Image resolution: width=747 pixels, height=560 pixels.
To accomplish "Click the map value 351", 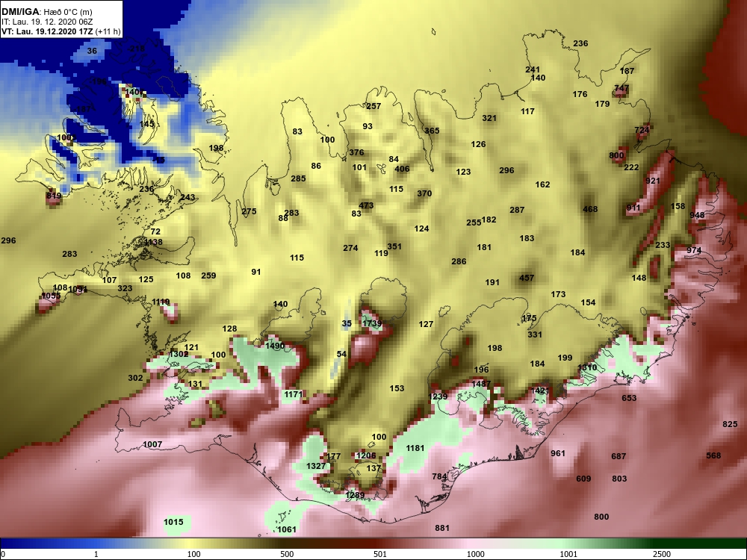I will (x=394, y=246).
